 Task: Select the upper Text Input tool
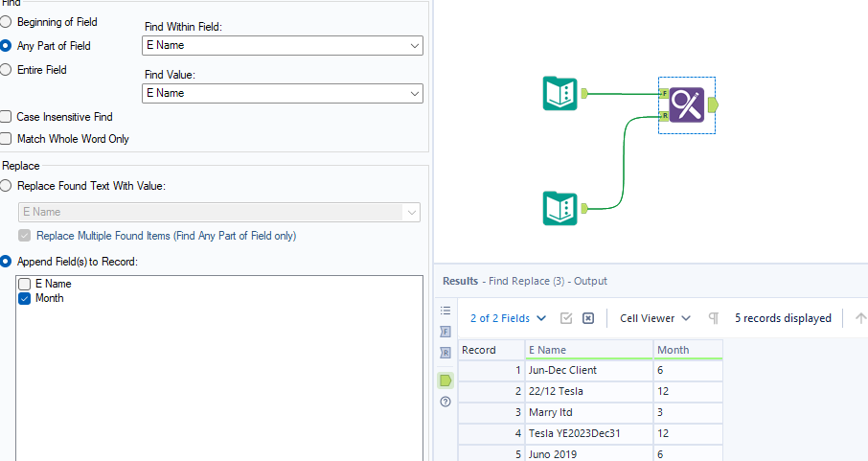560,94
